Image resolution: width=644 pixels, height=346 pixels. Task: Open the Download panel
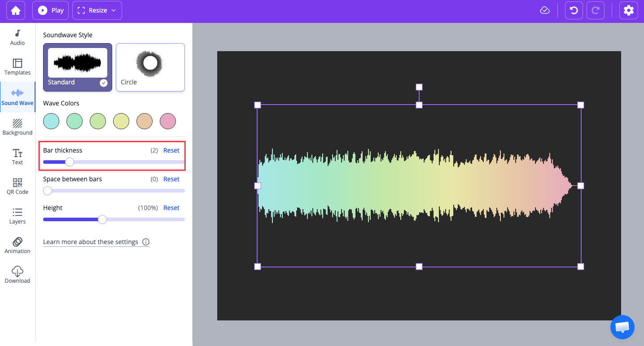[17, 275]
